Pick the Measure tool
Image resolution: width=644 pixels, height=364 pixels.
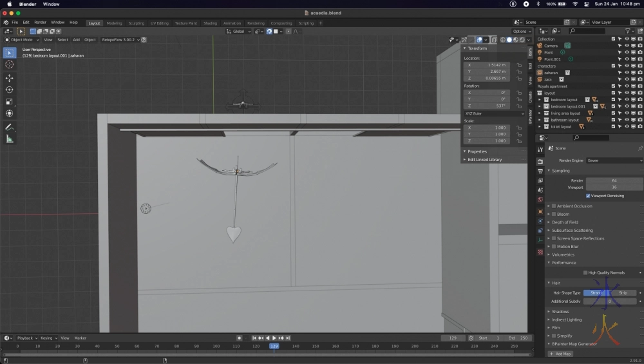[x=10, y=139]
